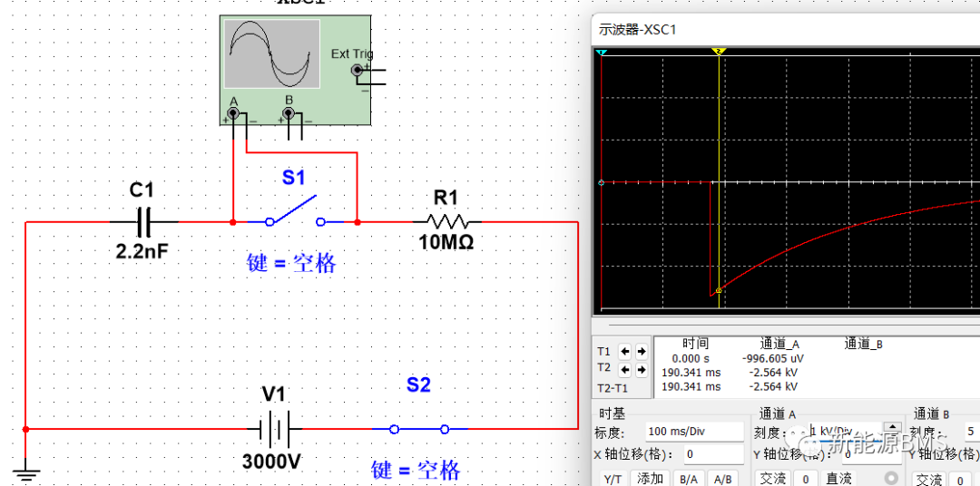Click channel A terminal on XSC1
This screenshot has width=980, height=486.
pos(233,113)
